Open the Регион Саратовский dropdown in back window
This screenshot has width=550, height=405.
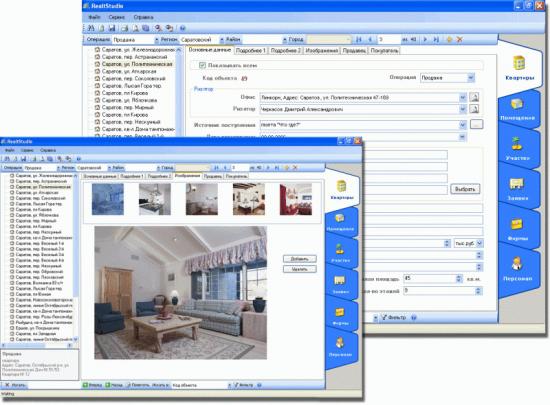[x=222, y=40]
